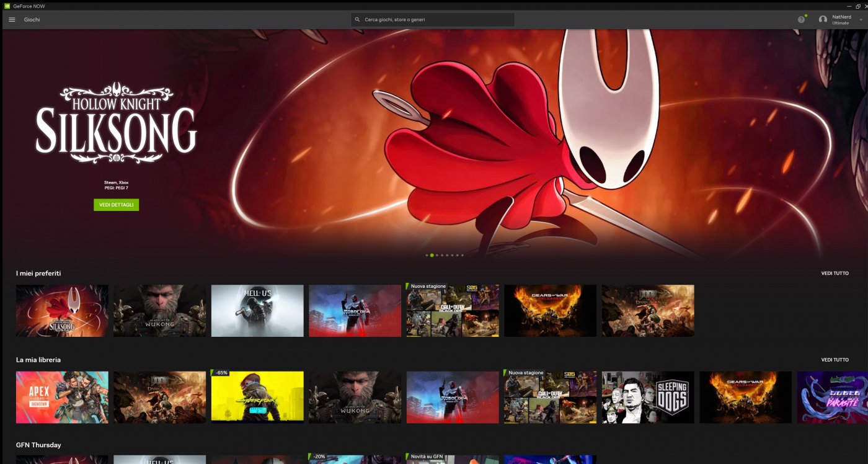Select the Giochi menu item
This screenshot has height=464, width=868.
point(32,19)
